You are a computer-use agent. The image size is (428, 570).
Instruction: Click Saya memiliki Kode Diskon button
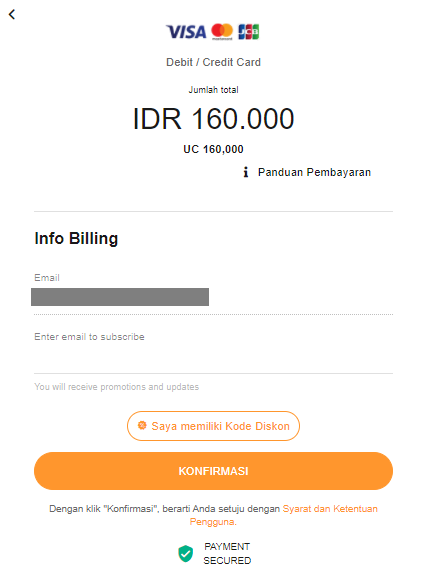(x=213, y=426)
